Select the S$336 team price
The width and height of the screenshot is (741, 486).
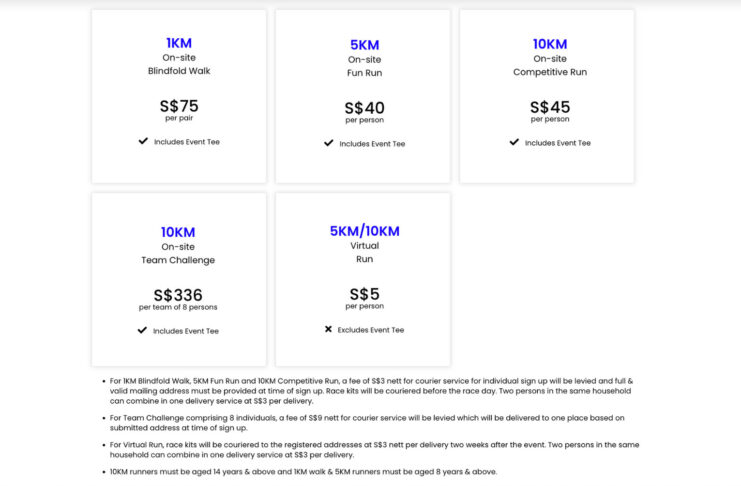(178, 295)
